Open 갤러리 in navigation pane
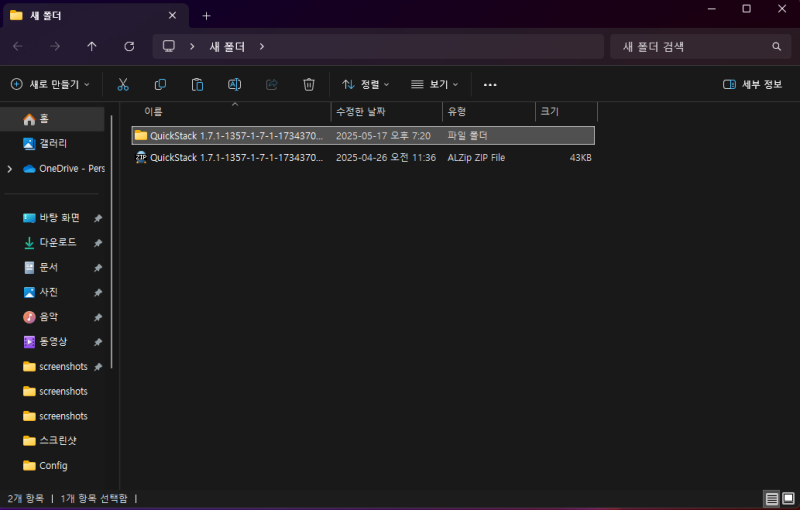 (53, 144)
